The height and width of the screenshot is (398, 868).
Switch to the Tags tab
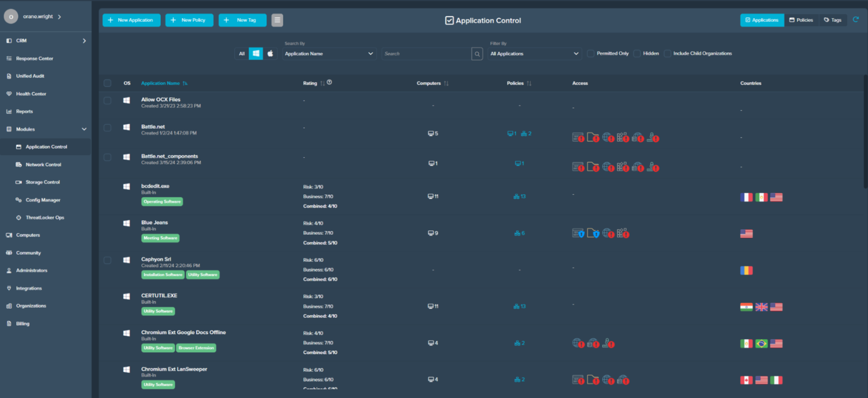(832, 19)
